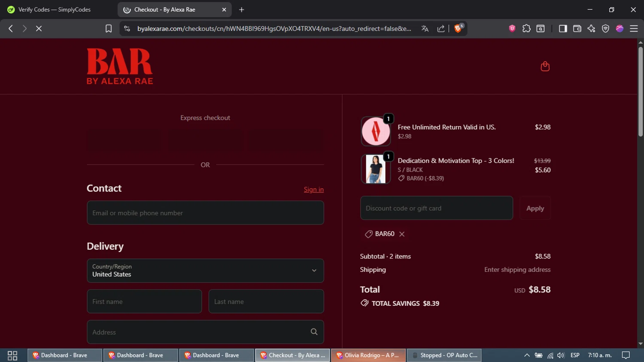Click the Express checkout heading
This screenshot has height=362, width=644.
point(205,118)
